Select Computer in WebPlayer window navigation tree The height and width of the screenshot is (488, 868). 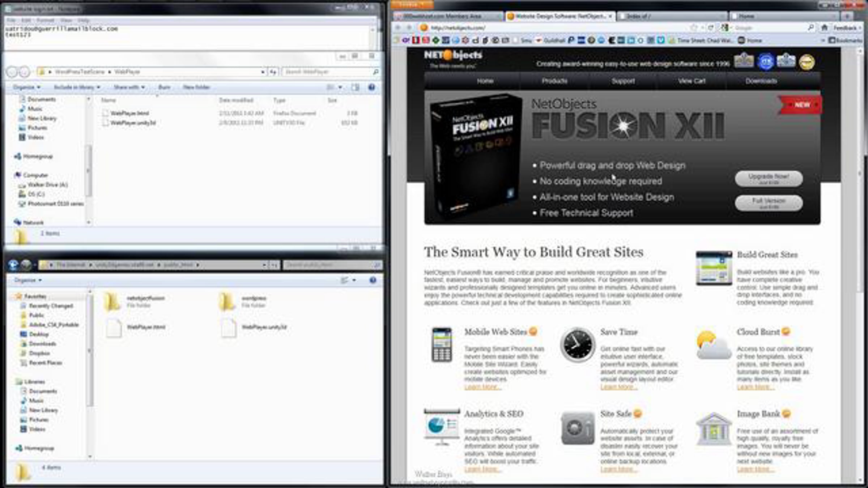(31, 175)
